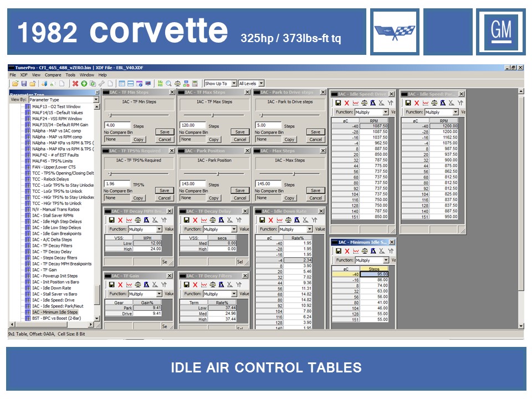Click the floppy save icon in Idle Down Rate window
This screenshot has width=532, height=399.
tap(262, 220)
